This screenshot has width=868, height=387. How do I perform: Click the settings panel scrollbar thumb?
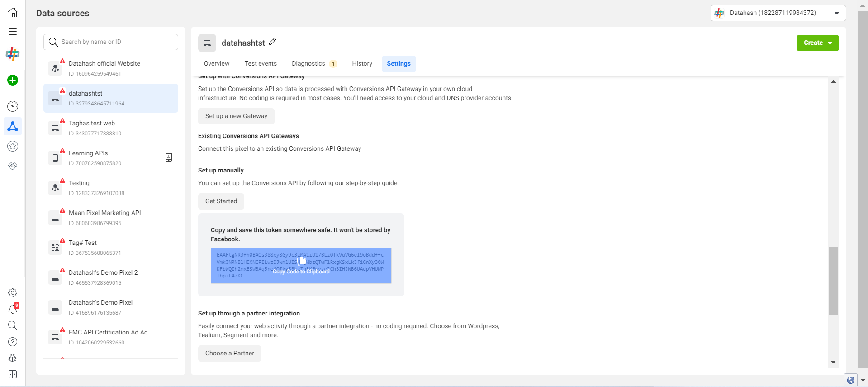pos(833,281)
